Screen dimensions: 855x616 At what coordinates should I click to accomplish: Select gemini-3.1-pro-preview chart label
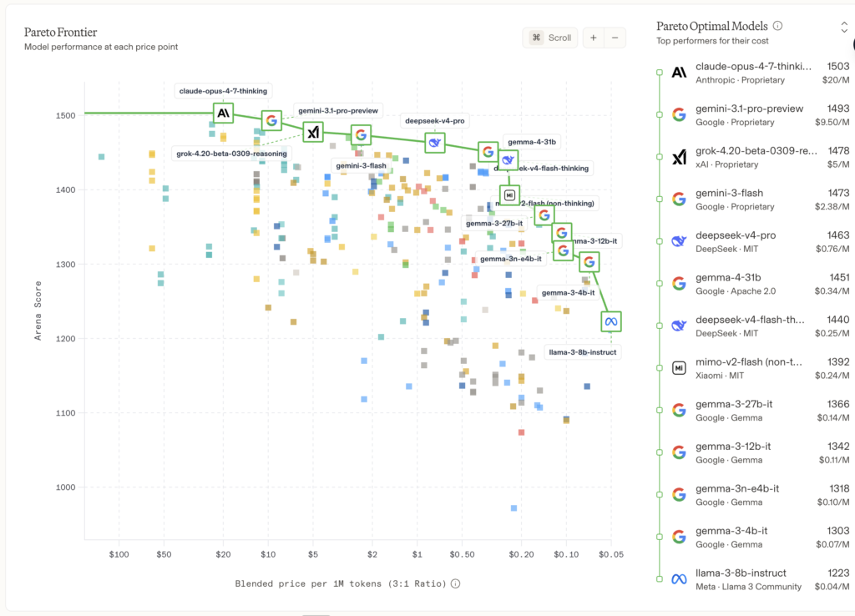click(x=338, y=111)
